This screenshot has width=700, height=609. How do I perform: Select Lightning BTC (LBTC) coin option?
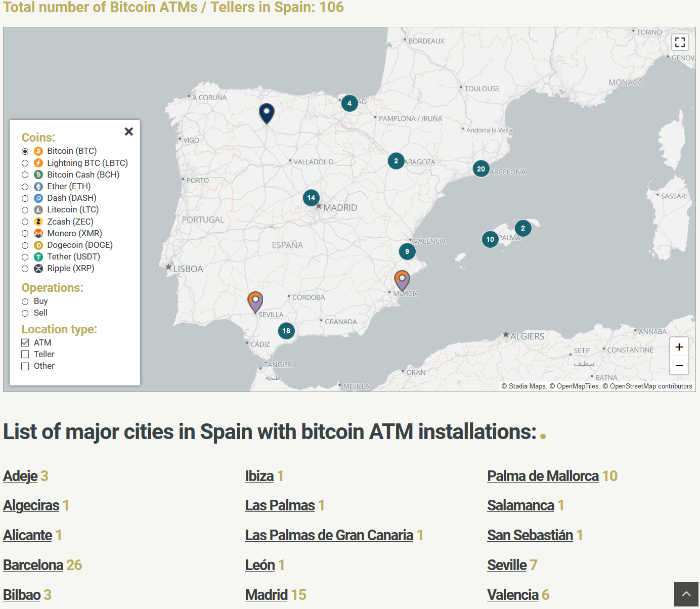[25, 163]
